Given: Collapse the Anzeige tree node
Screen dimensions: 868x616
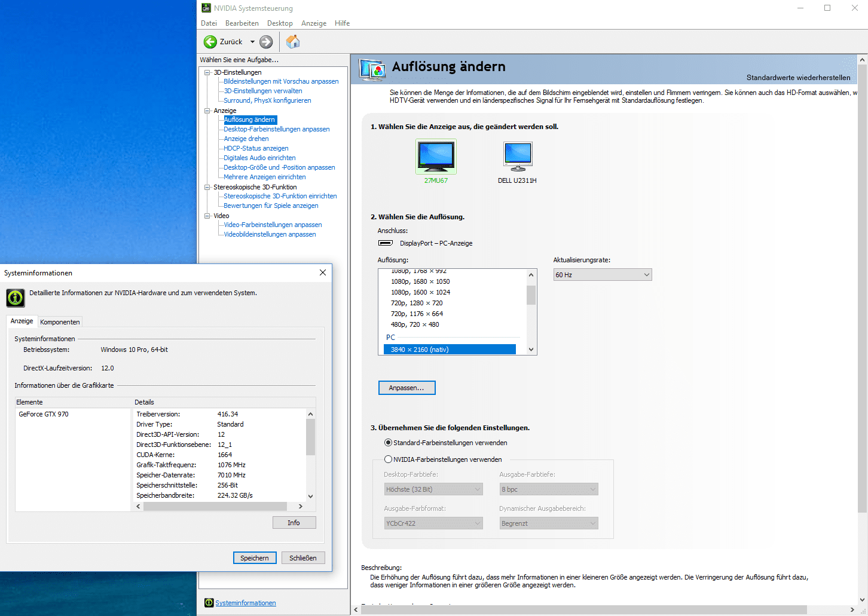Looking at the screenshot, I should click(x=207, y=111).
